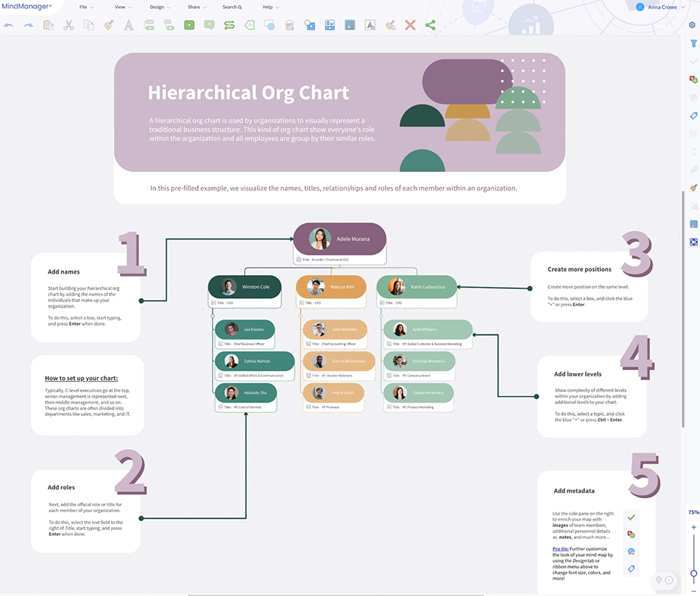Insert a callout using the speech-bubble icon

pyautogui.click(x=208, y=24)
